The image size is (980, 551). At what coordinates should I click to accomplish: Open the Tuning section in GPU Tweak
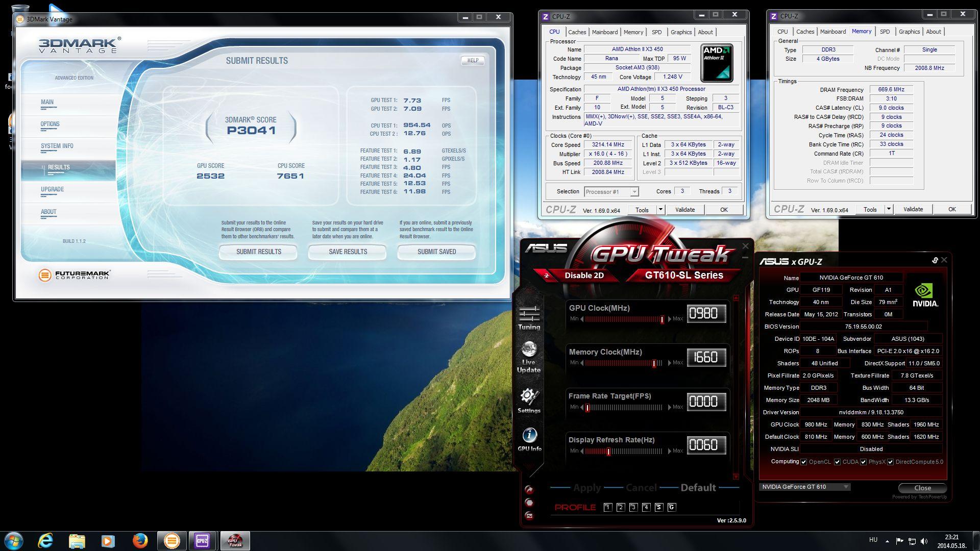point(529,317)
